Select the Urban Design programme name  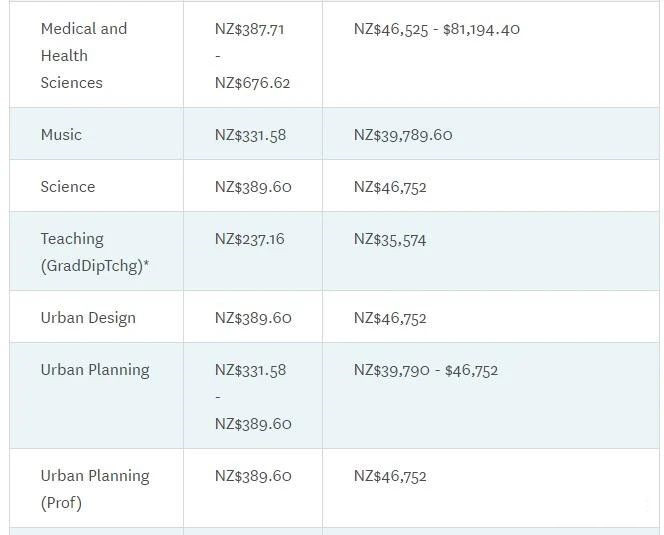tap(88, 317)
